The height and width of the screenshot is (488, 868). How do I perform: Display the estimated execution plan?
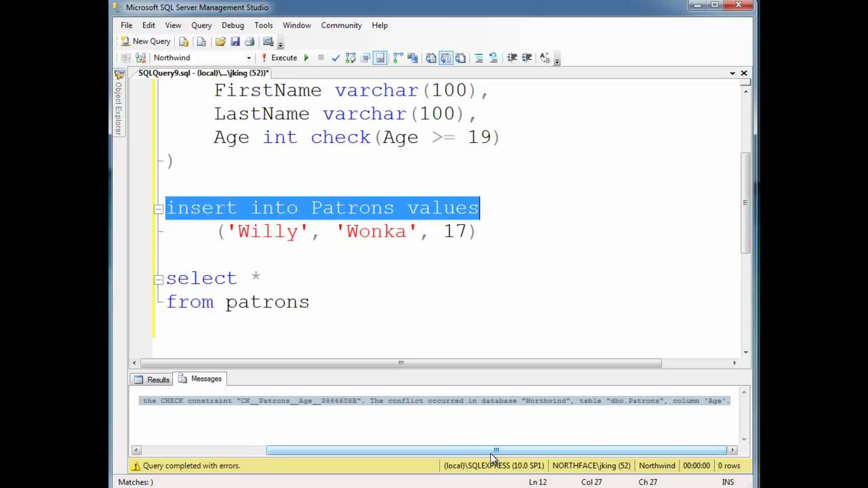pyautogui.click(x=351, y=58)
